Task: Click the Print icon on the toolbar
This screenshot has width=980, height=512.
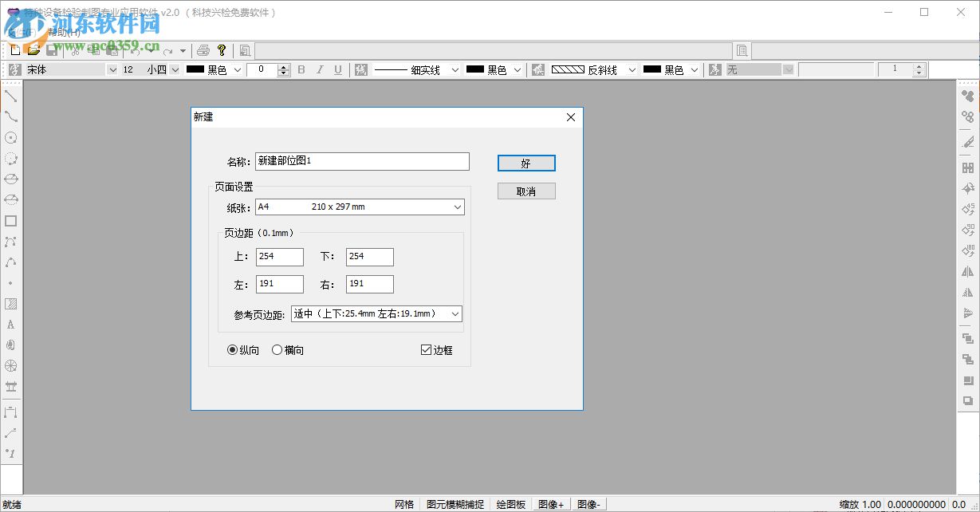Action: tap(203, 49)
